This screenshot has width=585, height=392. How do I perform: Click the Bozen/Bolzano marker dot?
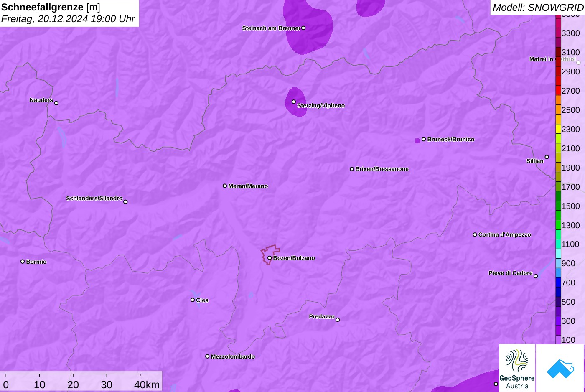pyautogui.click(x=270, y=258)
